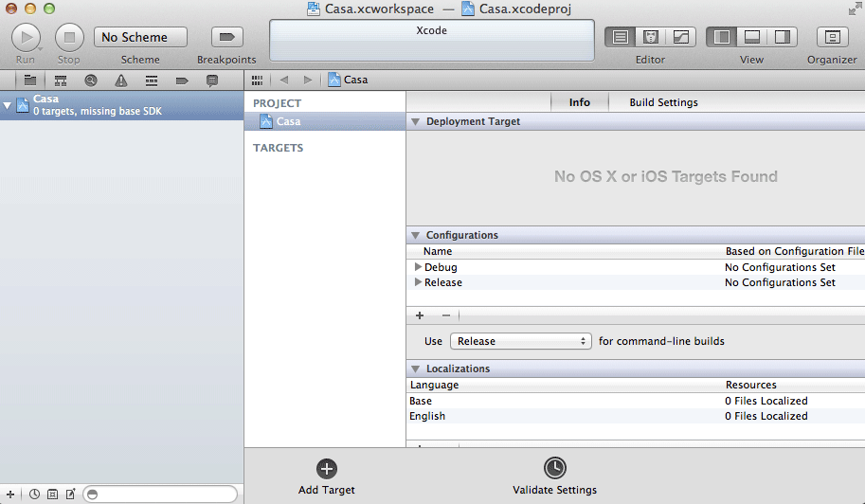865x504 pixels.
Task: Click the navigator filter search field
Action: (160, 495)
